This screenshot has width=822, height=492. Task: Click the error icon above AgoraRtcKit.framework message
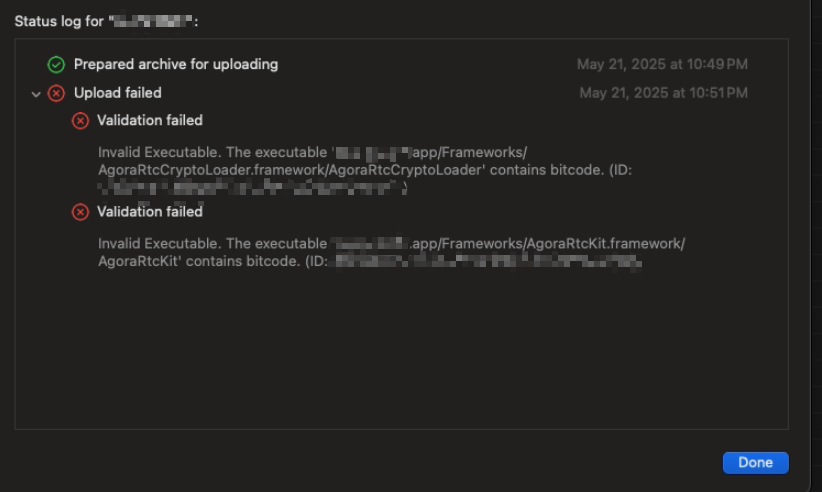click(x=80, y=212)
